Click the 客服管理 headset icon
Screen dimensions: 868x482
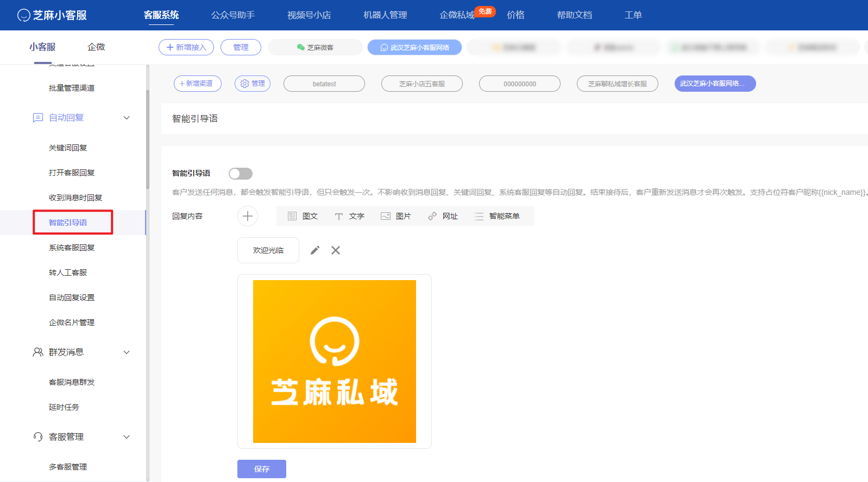point(38,437)
